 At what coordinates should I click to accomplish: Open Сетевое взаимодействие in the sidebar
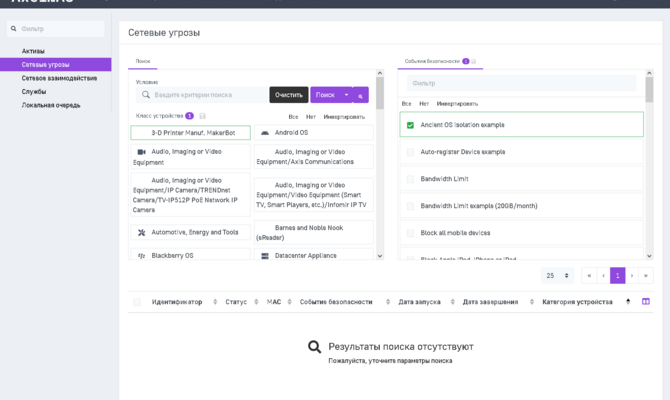point(59,77)
